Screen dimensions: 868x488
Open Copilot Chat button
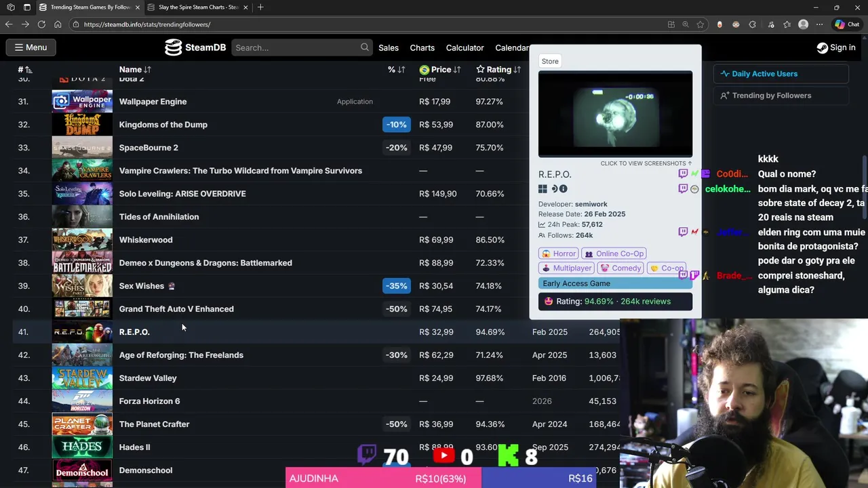tap(848, 24)
